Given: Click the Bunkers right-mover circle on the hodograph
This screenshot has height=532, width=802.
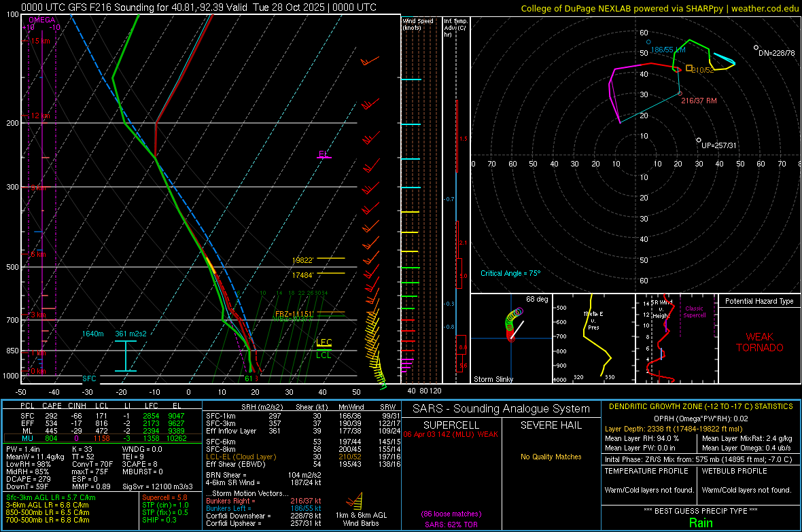Looking at the screenshot, I should pos(680,93).
